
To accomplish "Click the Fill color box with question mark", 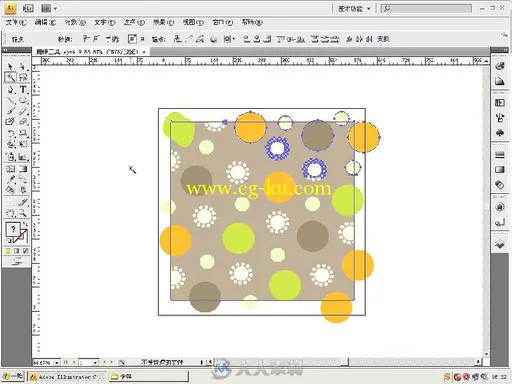I will point(13,229).
